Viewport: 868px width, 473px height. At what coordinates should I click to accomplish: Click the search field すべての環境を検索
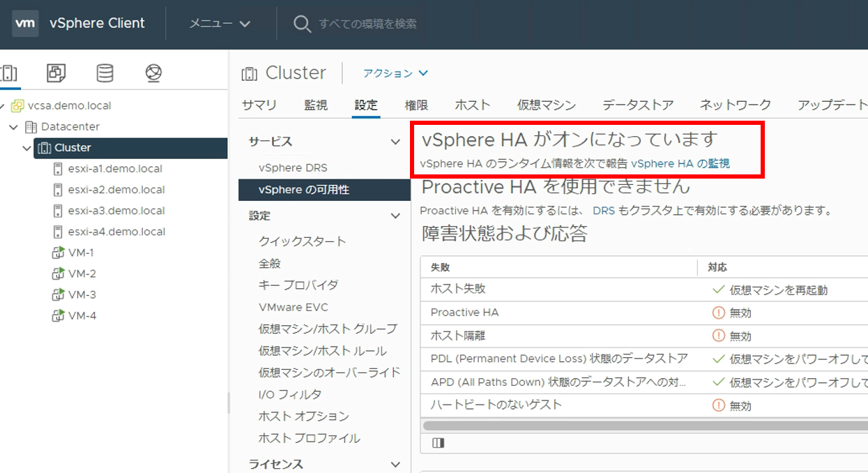click(x=367, y=24)
